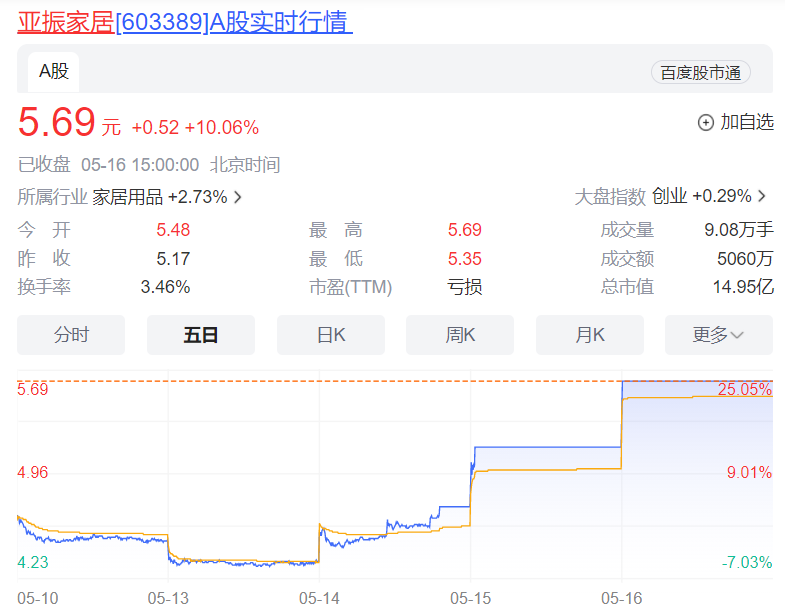Click the change value +0.52
This screenshot has height=613, width=785.
tap(155, 127)
